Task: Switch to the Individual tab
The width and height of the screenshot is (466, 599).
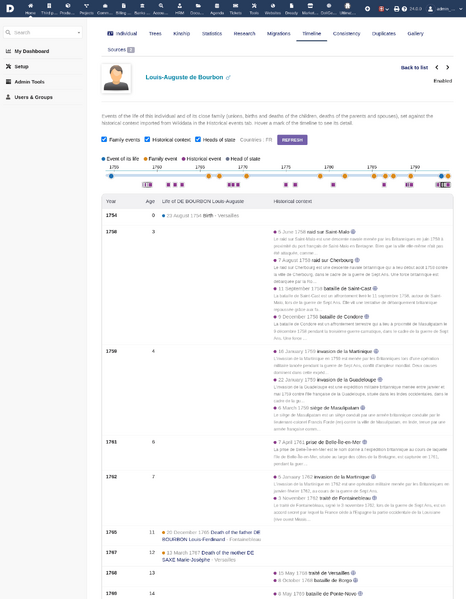Action: coord(122,34)
